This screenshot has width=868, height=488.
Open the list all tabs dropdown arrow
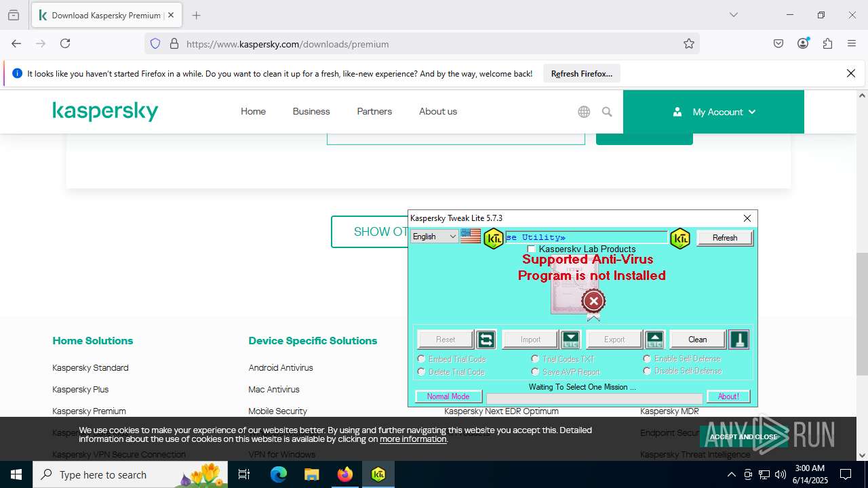pos(733,15)
